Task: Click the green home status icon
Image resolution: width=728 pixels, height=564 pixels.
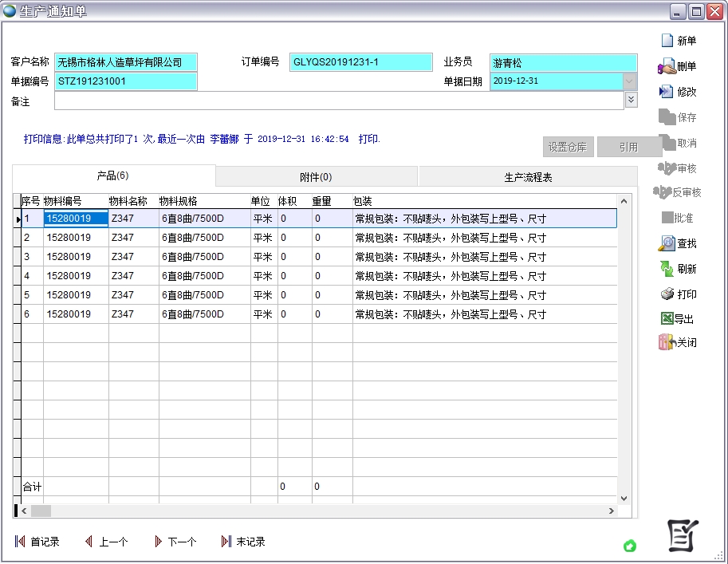Action: 630,546
